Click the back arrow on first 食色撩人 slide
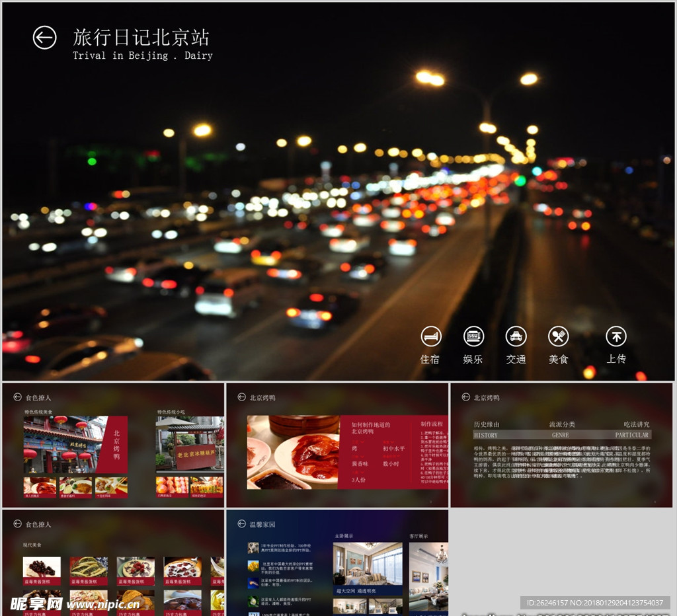This screenshot has width=677, height=616. pyautogui.click(x=17, y=397)
